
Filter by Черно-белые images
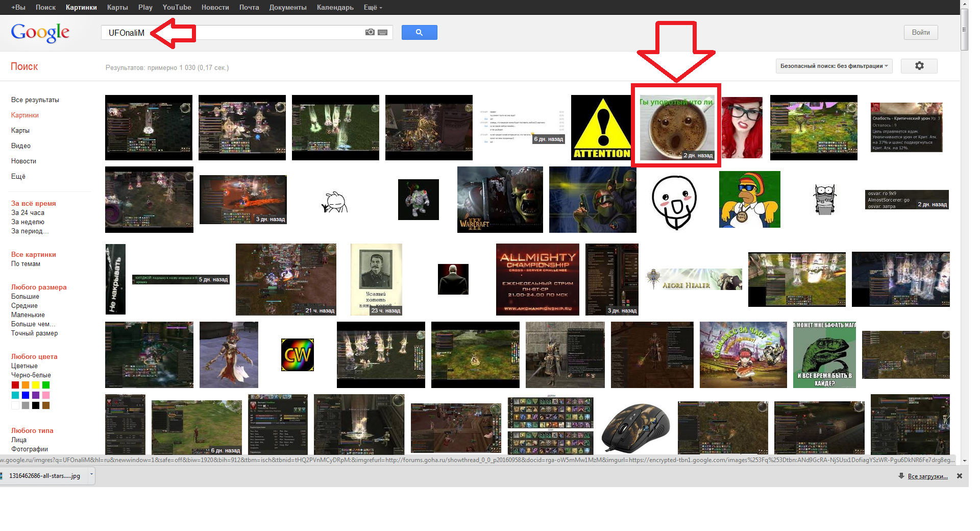pos(31,375)
